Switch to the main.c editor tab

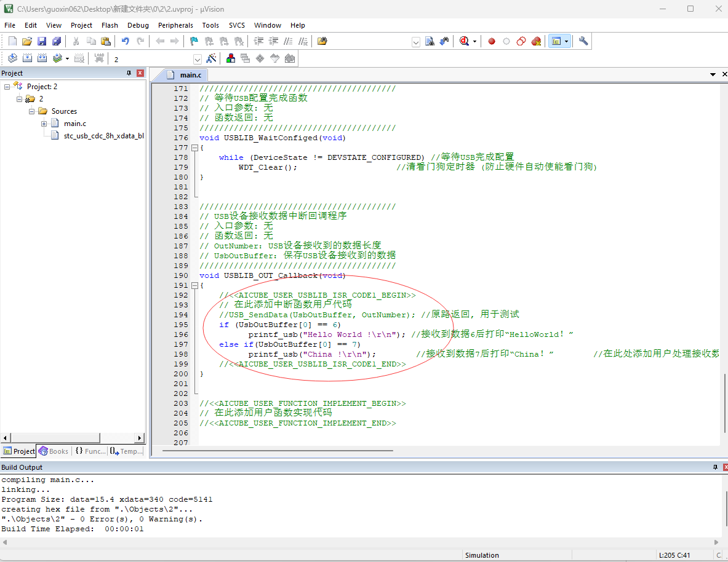186,75
